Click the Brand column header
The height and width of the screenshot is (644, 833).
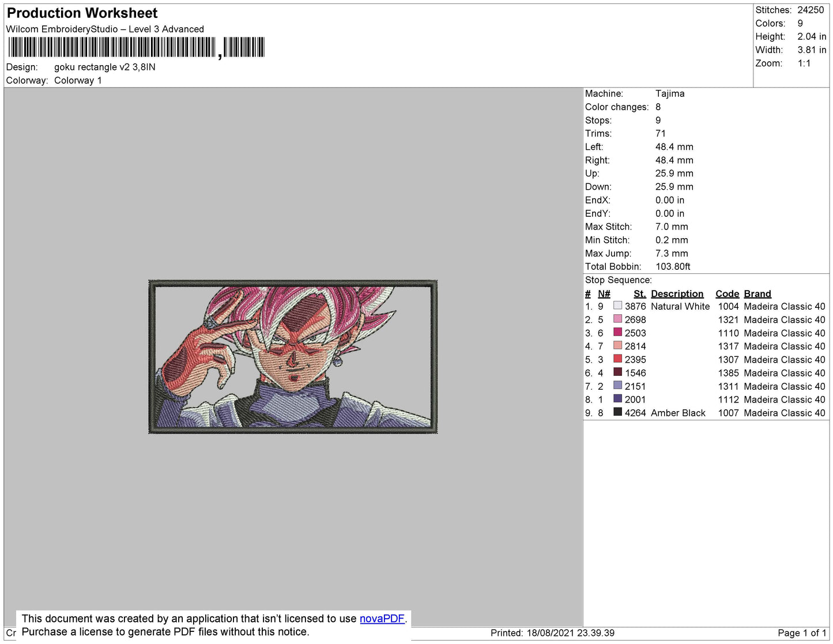click(x=757, y=293)
